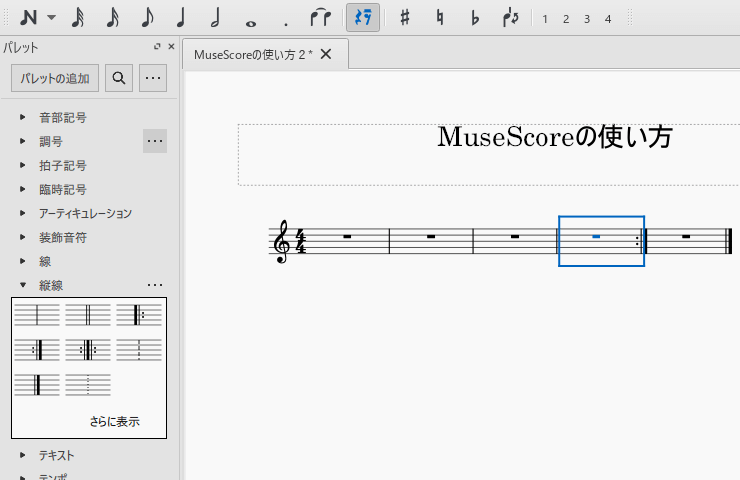Toggle rest input button

(x=363, y=17)
